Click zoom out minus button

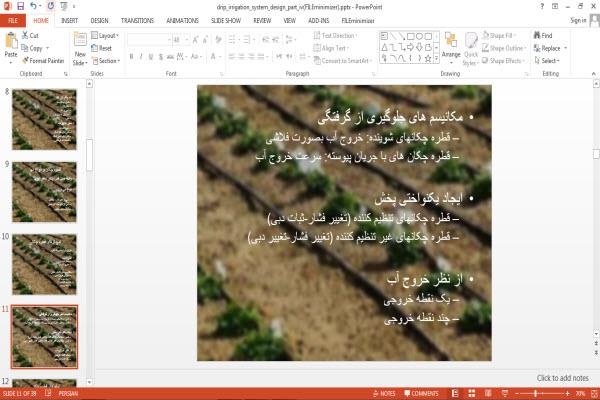(x=517, y=393)
